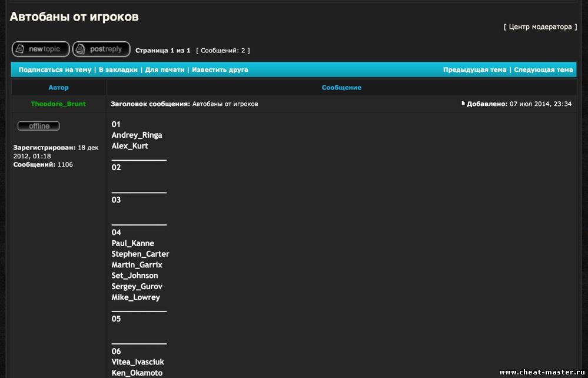Open Theodore_Brunt's profile link
588x378 pixels.
point(58,104)
